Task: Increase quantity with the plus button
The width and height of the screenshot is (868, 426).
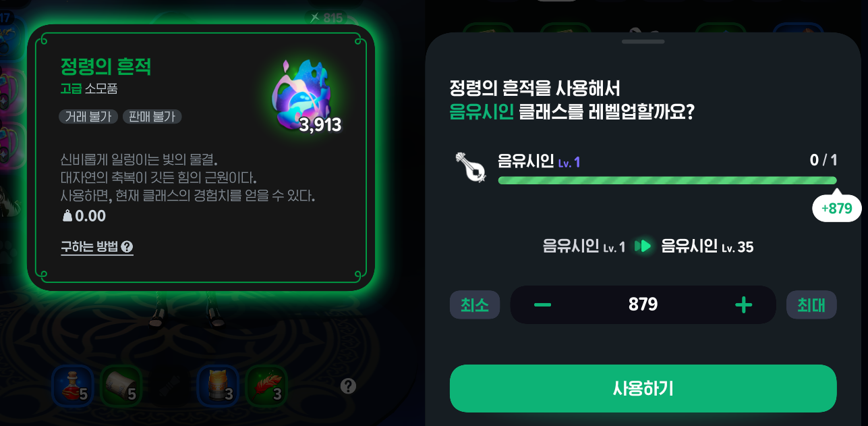Action: [743, 305]
